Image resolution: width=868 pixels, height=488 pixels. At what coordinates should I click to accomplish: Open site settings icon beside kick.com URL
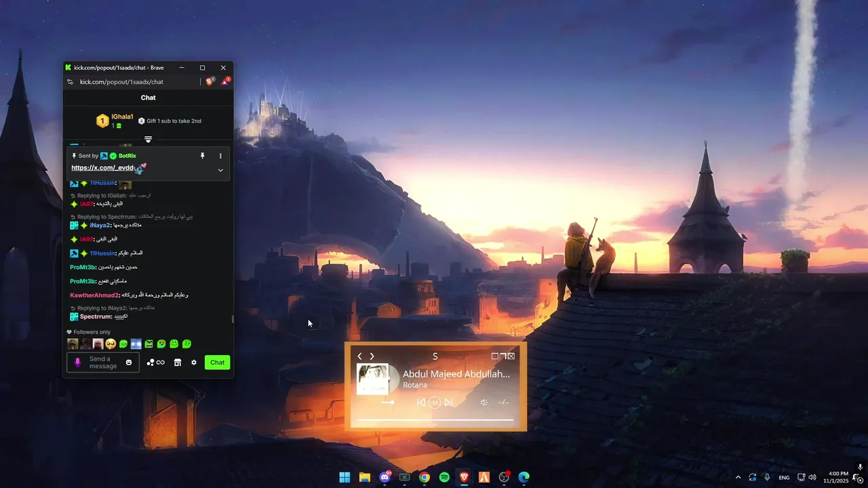(70, 82)
